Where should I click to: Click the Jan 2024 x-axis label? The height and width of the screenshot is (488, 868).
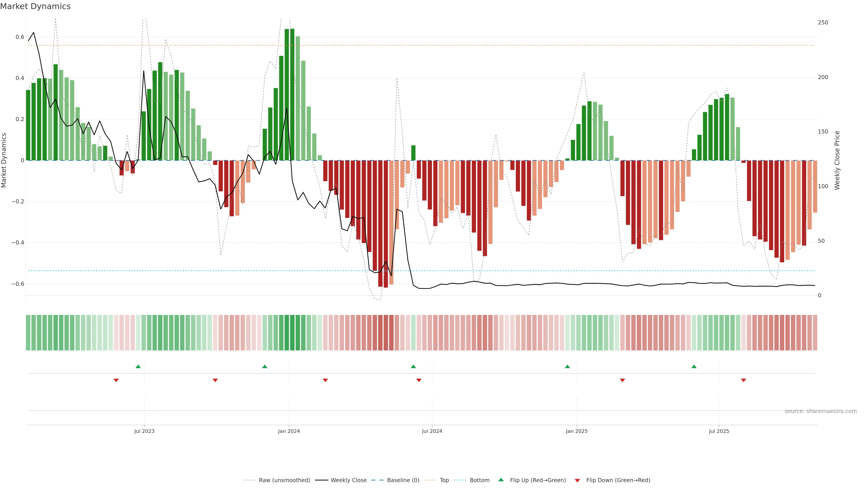point(289,431)
